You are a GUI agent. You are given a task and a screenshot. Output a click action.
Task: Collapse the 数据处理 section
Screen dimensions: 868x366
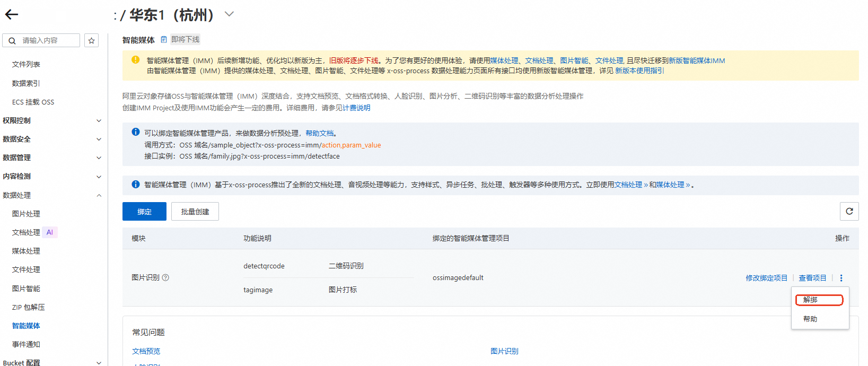[x=52, y=195]
